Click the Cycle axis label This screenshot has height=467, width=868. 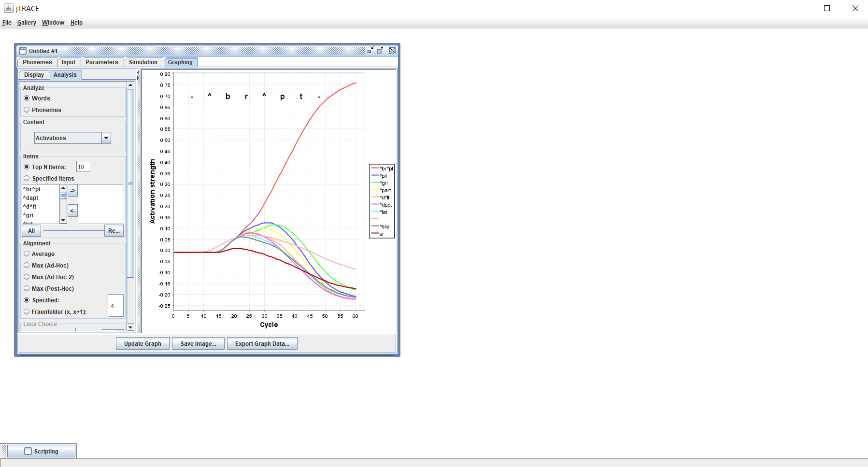coord(269,325)
